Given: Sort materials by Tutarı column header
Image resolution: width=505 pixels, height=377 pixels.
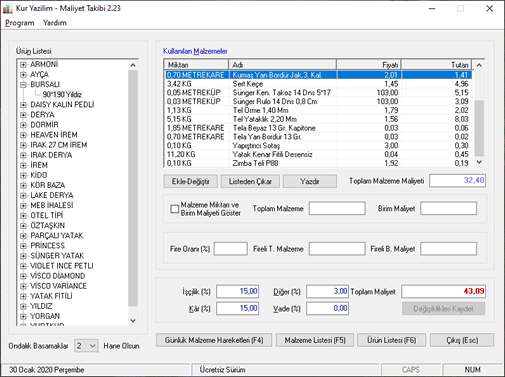Looking at the screenshot, I should (x=436, y=65).
